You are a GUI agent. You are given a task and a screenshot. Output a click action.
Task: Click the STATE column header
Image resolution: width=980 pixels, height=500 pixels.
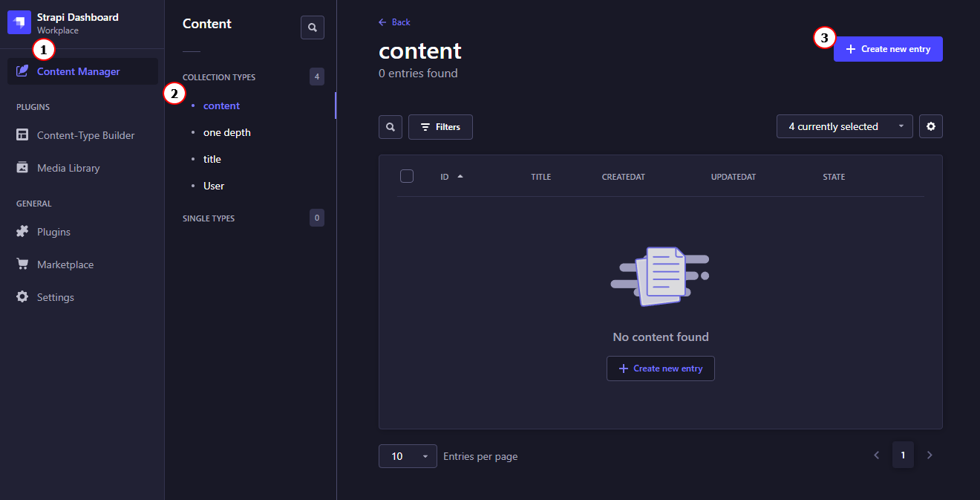834,177
